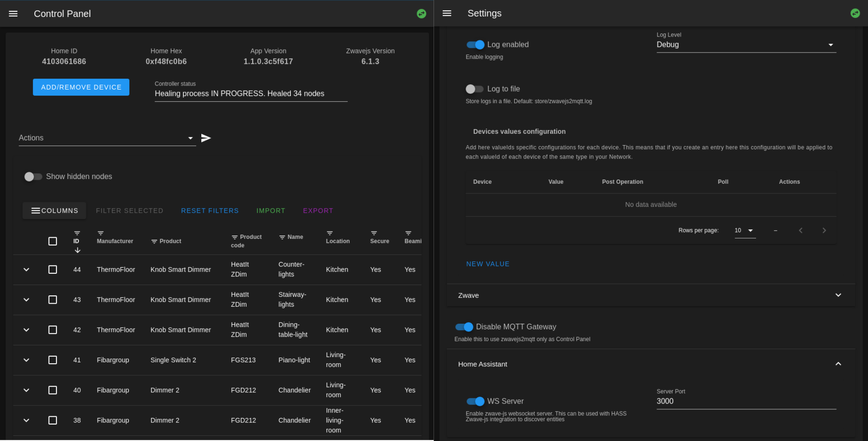Toggle Disable MQTT Gateway switch
Screen dimensions: 868x441
[464, 327]
